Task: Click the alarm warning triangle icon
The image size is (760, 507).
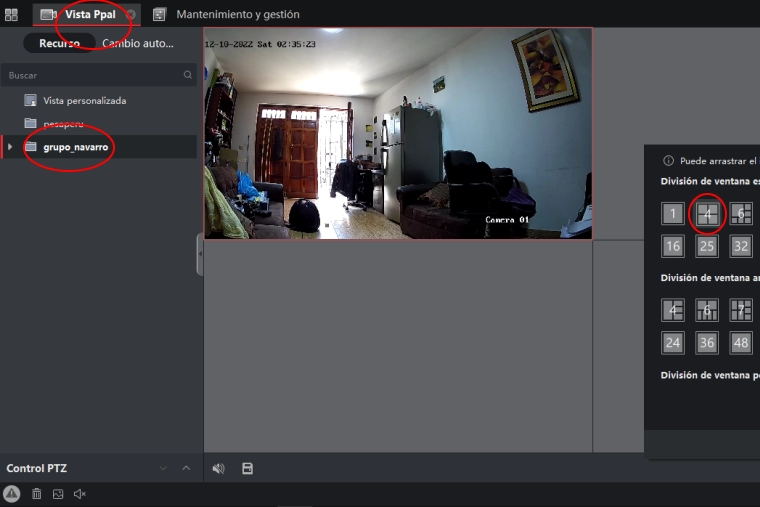Action: (x=11, y=494)
